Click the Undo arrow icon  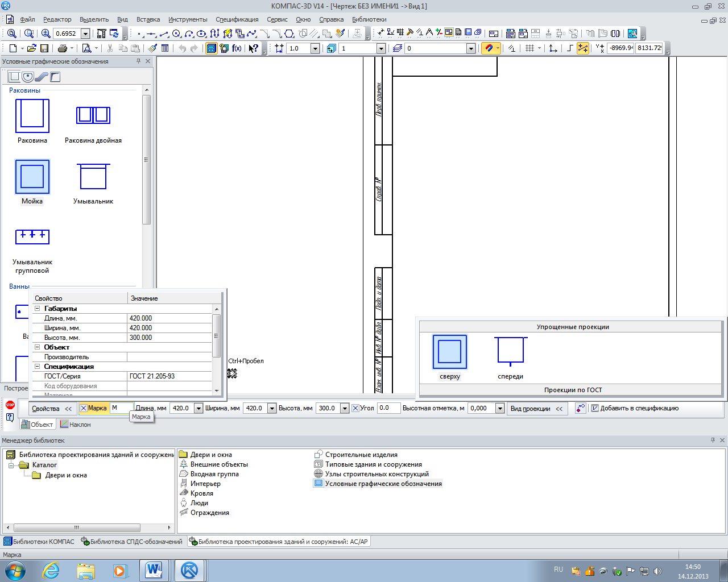point(183,48)
